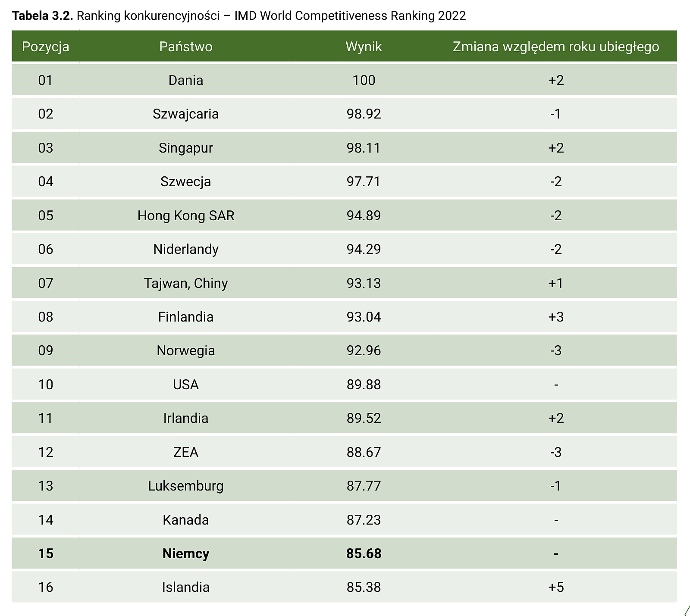Click the score value 92.96
Viewport: 690px width, 616px height.
[x=364, y=350]
